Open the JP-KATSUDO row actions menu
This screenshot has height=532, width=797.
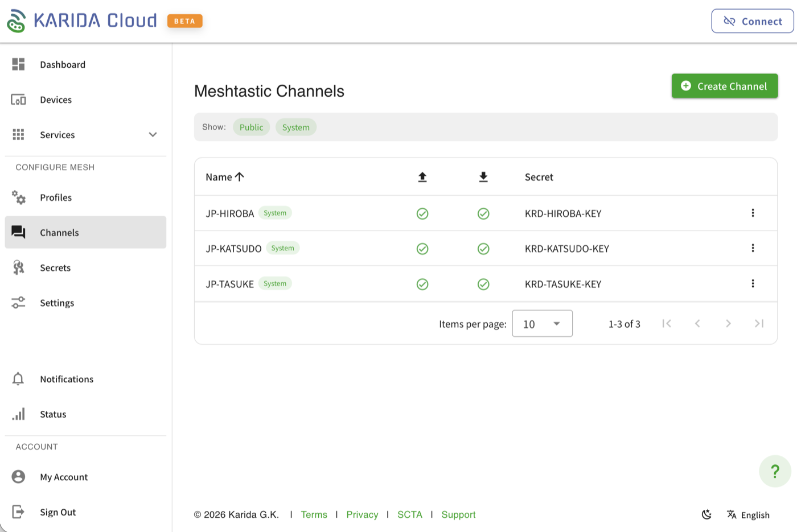point(753,248)
